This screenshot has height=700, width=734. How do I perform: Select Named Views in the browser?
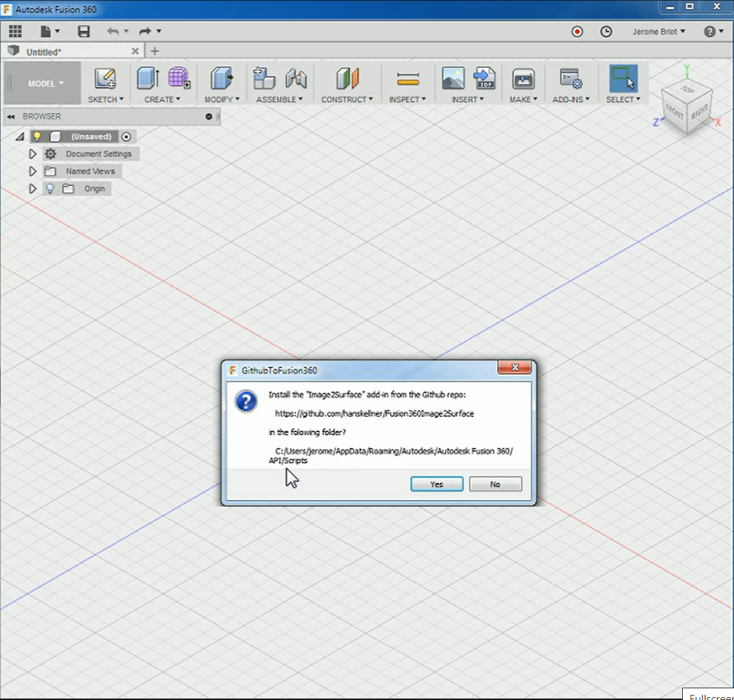tap(91, 172)
